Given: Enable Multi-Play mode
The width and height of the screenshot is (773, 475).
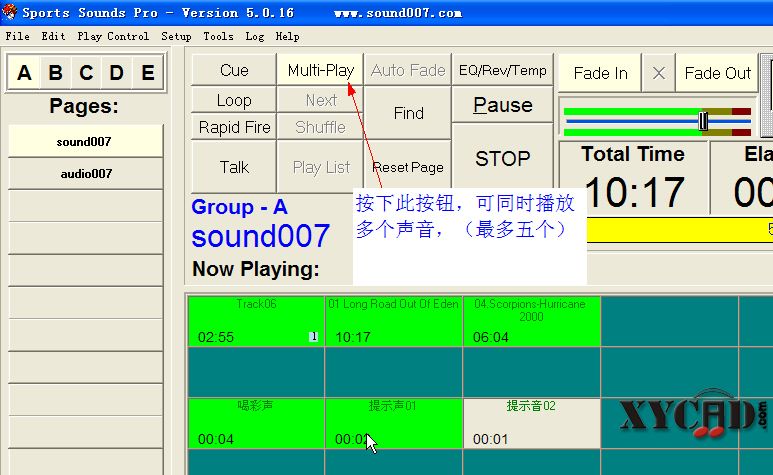Looking at the screenshot, I should pyautogui.click(x=320, y=70).
